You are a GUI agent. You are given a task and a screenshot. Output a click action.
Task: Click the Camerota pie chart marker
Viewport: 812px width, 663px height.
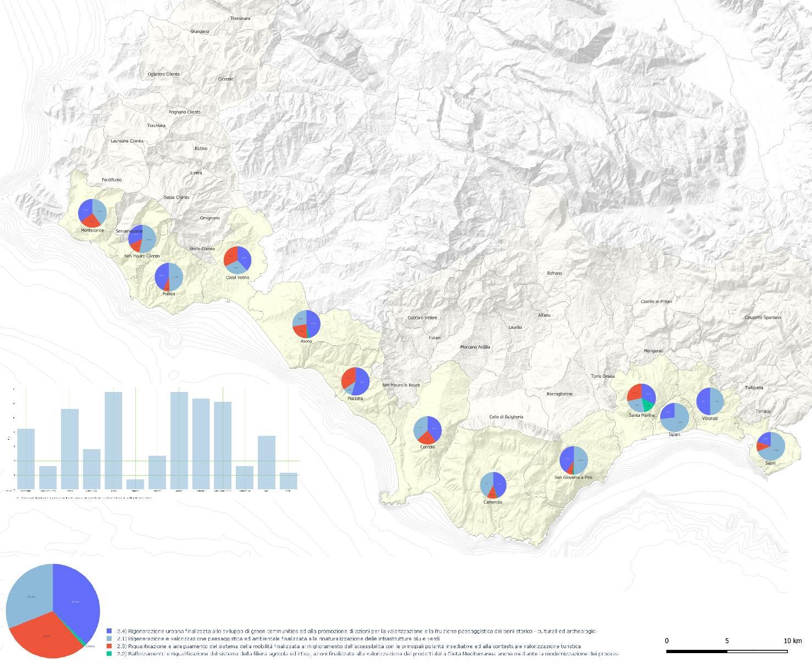point(493,485)
